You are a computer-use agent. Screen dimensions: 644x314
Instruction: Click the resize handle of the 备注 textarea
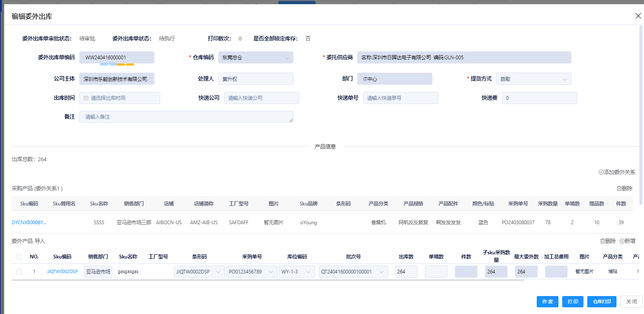coord(291,120)
